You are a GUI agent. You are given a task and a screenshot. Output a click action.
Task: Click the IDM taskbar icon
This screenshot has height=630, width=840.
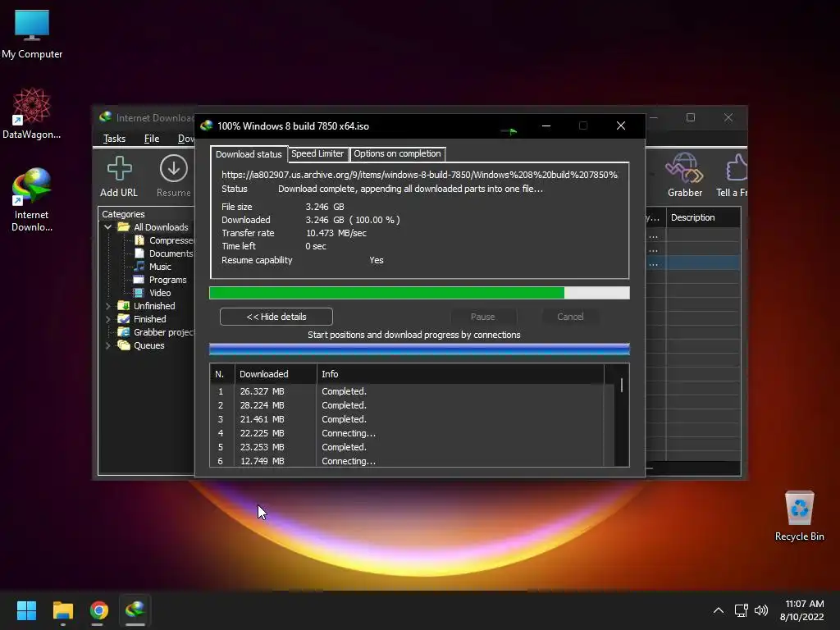pos(135,610)
